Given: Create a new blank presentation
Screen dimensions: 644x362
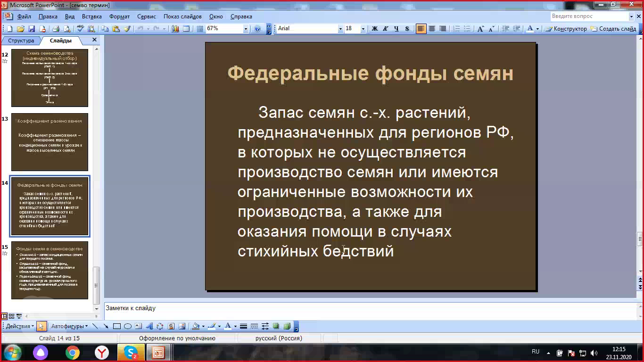Looking at the screenshot, I should coord(9,29).
